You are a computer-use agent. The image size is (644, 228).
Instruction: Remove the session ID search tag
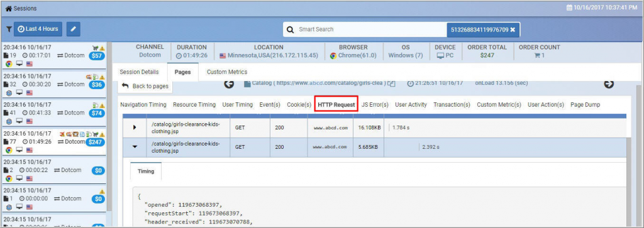coord(513,30)
